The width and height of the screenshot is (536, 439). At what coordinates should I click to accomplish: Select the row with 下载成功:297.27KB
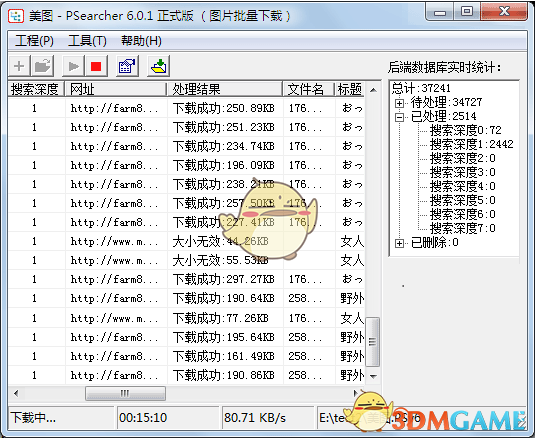(x=186, y=279)
